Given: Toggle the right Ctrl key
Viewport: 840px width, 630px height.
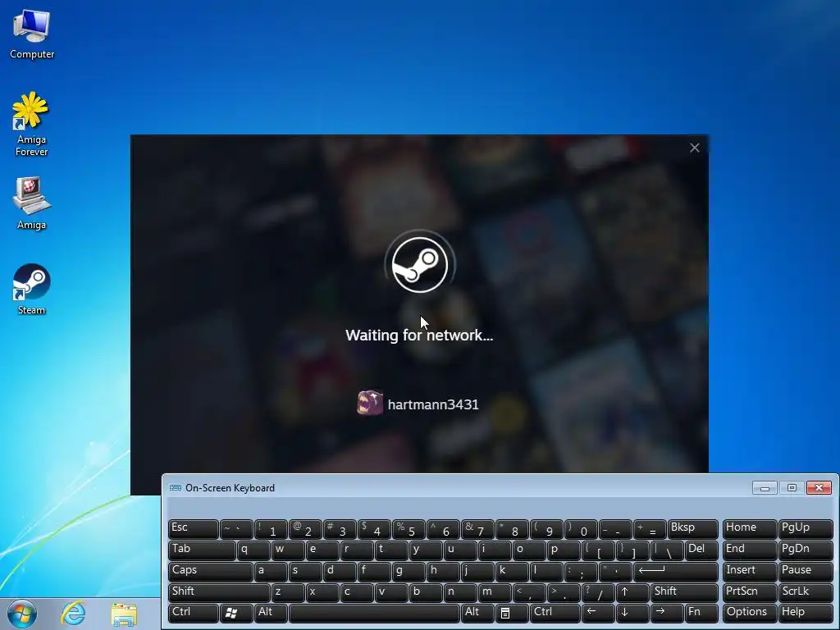Looking at the screenshot, I should pyautogui.click(x=555, y=613).
